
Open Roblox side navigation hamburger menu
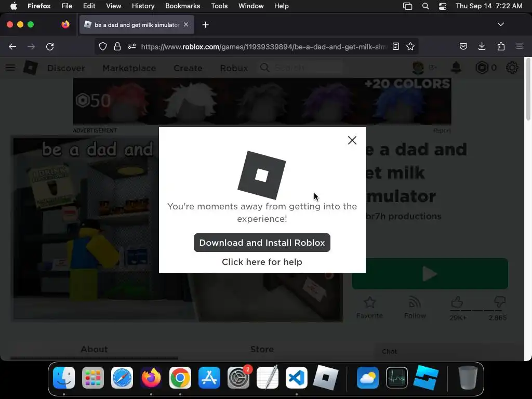tap(10, 68)
